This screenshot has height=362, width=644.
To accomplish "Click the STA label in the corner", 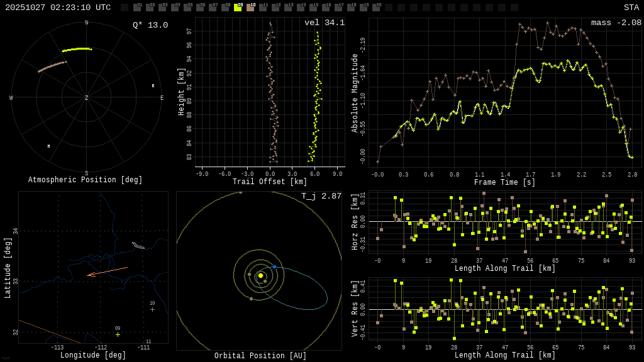I will (x=631, y=8).
